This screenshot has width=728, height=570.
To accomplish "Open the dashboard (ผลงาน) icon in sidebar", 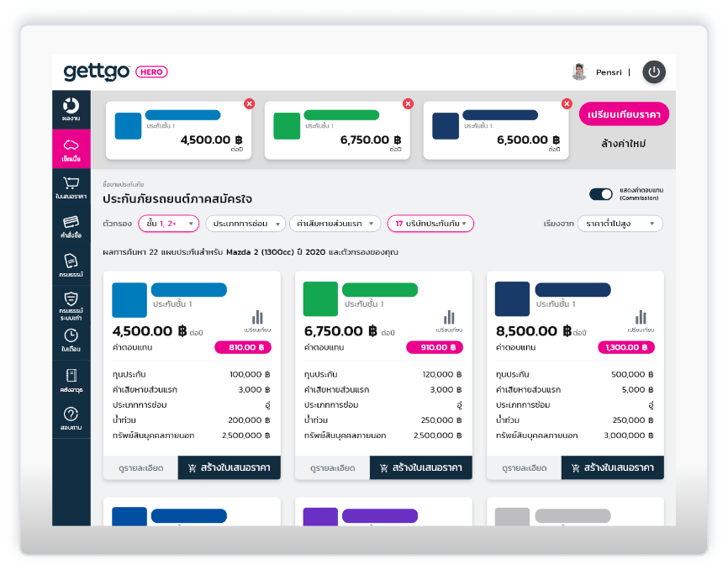I will pyautogui.click(x=71, y=108).
